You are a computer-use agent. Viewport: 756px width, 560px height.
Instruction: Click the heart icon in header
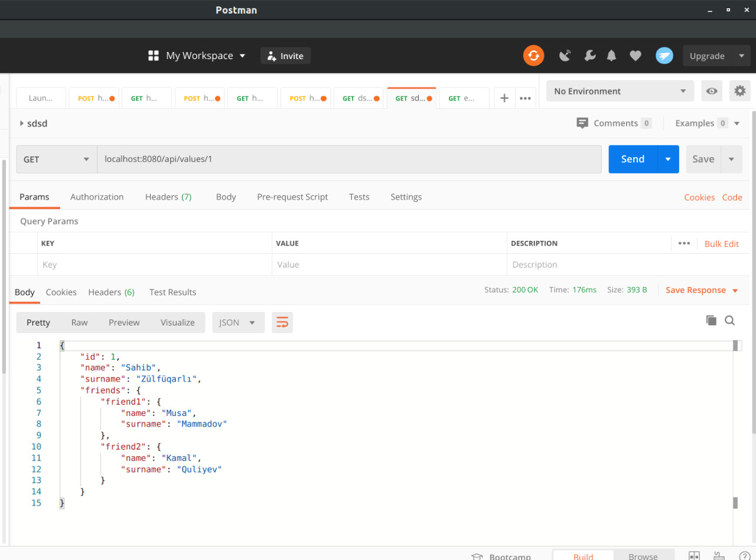coord(636,56)
